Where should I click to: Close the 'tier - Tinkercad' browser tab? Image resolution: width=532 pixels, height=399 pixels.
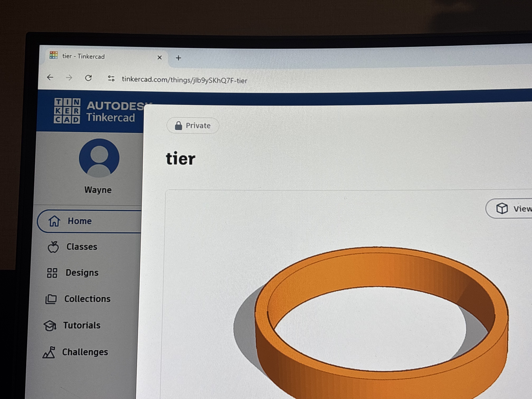point(160,58)
